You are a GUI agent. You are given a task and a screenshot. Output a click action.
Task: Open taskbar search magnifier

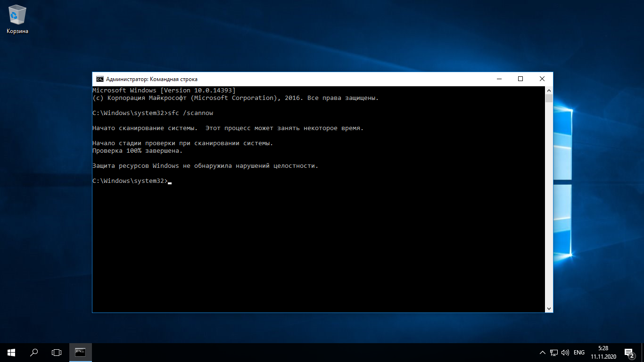click(34, 352)
